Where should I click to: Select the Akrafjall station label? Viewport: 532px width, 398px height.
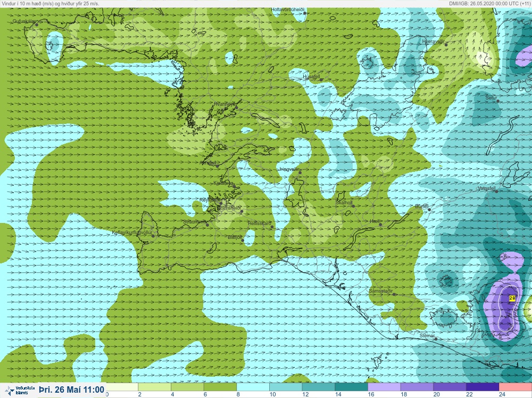(209, 163)
